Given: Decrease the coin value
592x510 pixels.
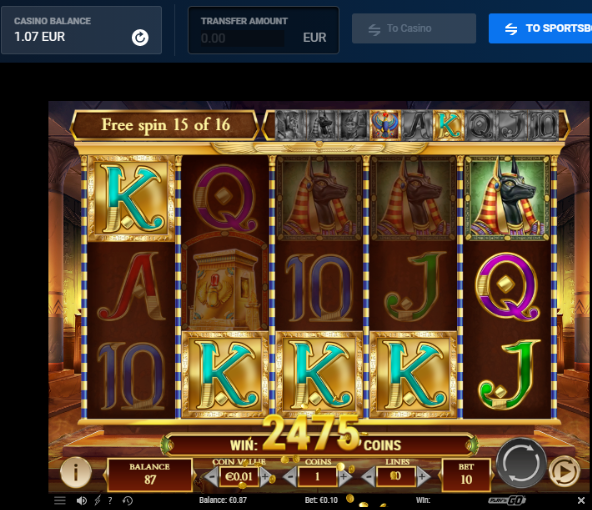Looking at the screenshot, I should [x=211, y=477].
